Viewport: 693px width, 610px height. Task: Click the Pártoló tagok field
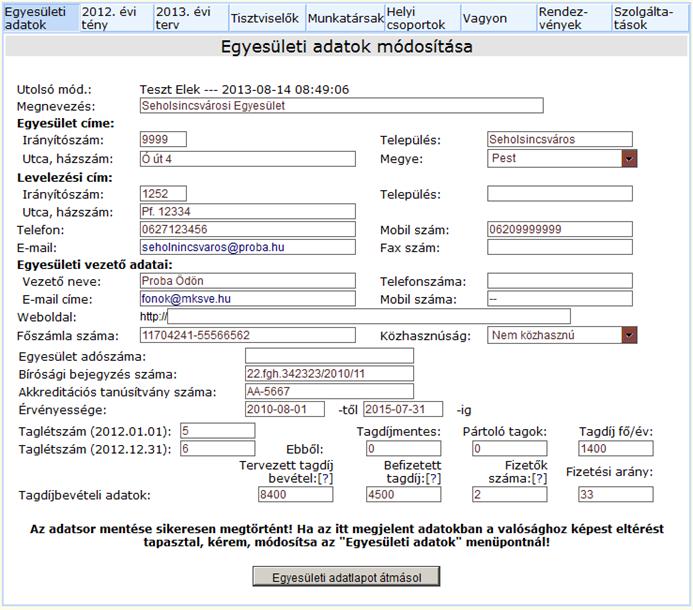click(510, 448)
